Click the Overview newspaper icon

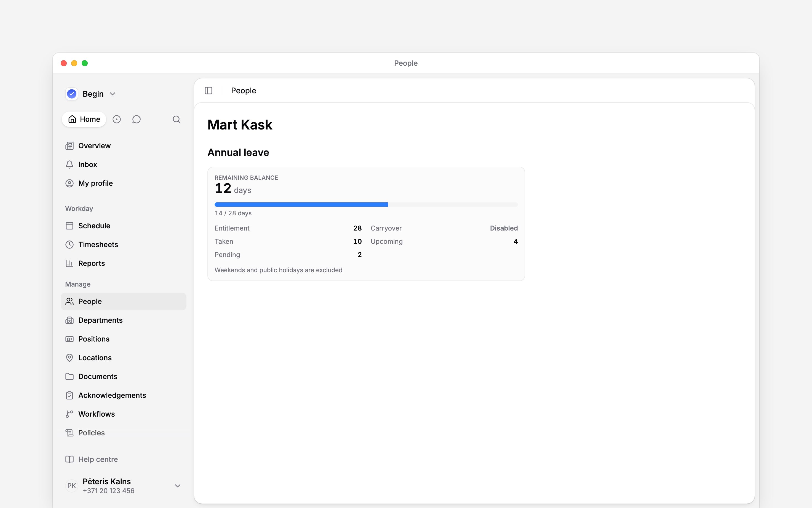(70, 146)
